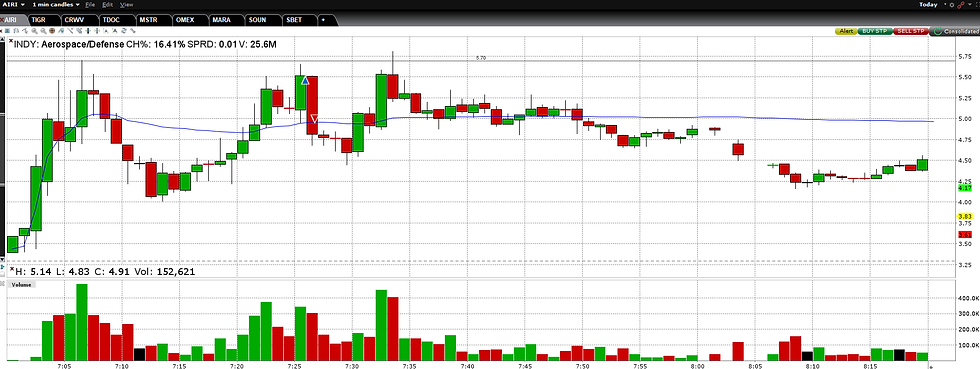Screen dimensions: 980x369
Task: Click the Alert button
Action: click(x=846, y=31)
